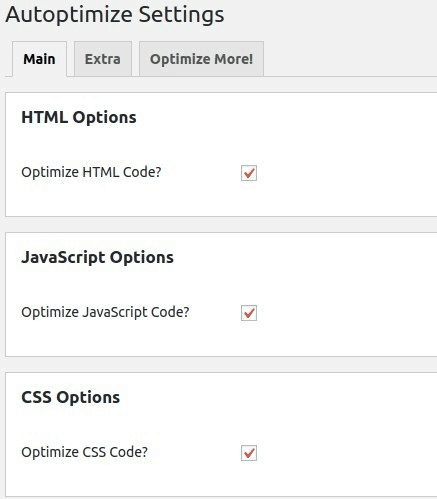Click the 'Optimize CSS Code?' label text
This screenshot has height=499, width=437.
pyautogui.click(x=84, y=452)
